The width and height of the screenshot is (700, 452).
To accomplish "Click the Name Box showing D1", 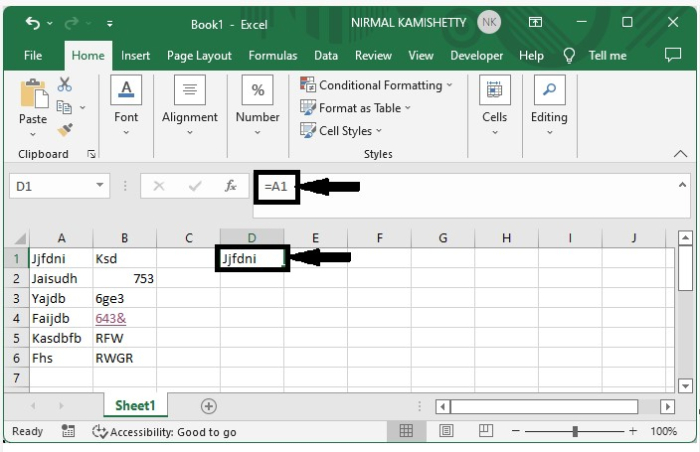I will (52, 186).
